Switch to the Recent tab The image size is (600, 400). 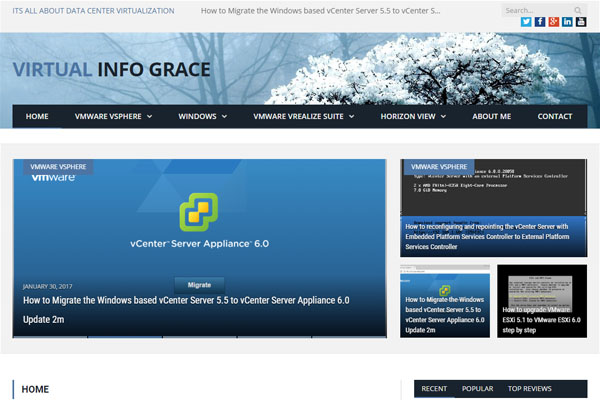point(434,389)
